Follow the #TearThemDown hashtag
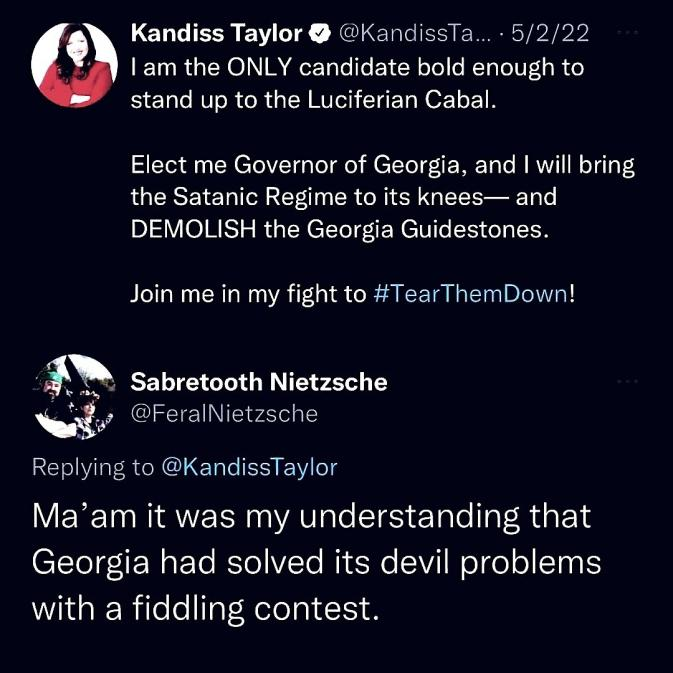The image size is (673, 673). coord(470,296)
